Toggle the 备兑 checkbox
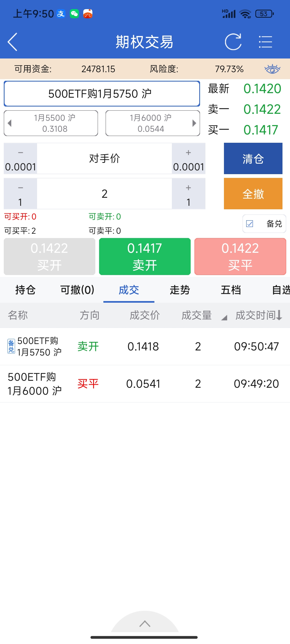Image resolution: width=290 pixels, height=644 pixels. click(250, 224)
